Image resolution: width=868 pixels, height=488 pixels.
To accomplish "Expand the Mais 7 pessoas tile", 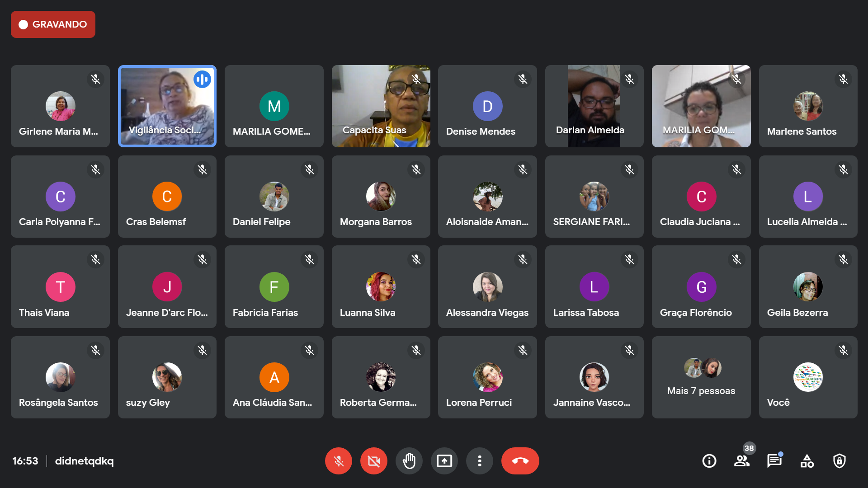I will tap(701, 377).
